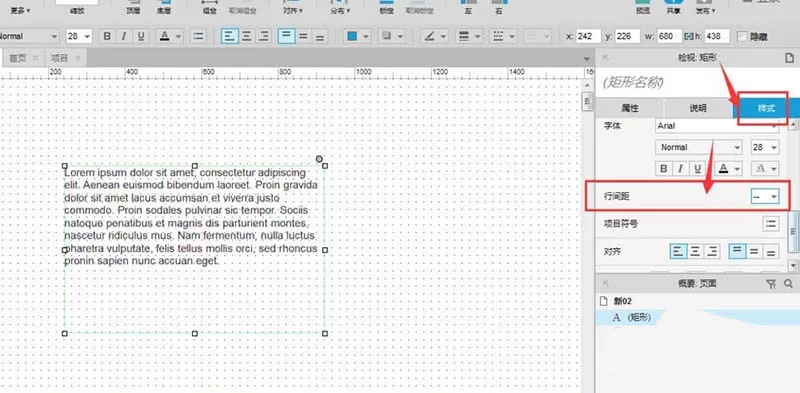Open the line width dropdown in the top toolbar
800x393 pixels.
469,36
